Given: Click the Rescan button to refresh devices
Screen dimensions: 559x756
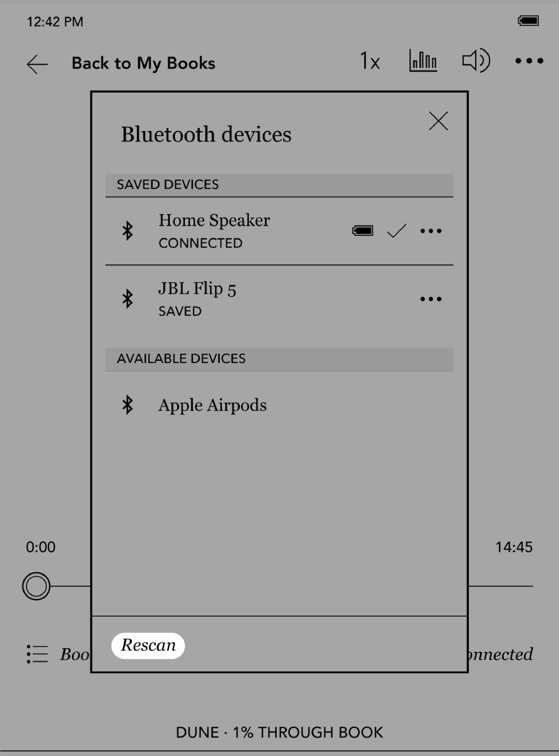Looking at the screenshot, I should click(x=148, y=645).
